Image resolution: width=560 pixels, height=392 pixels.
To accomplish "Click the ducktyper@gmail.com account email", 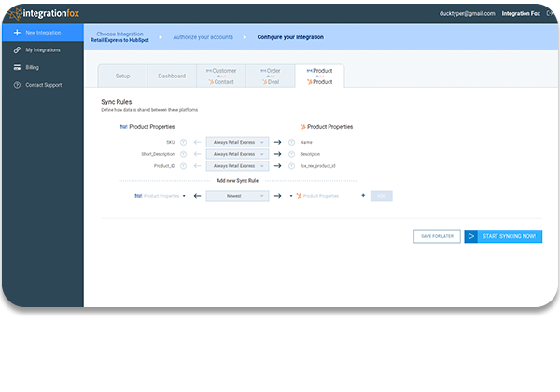I will (468, 14).
